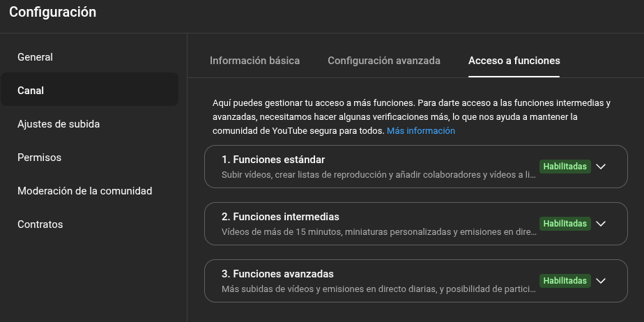Expand chevron for Funciones intermedias
Image resolution: width=644 pixels, height=322 pixels.
(x=601, y=224)
